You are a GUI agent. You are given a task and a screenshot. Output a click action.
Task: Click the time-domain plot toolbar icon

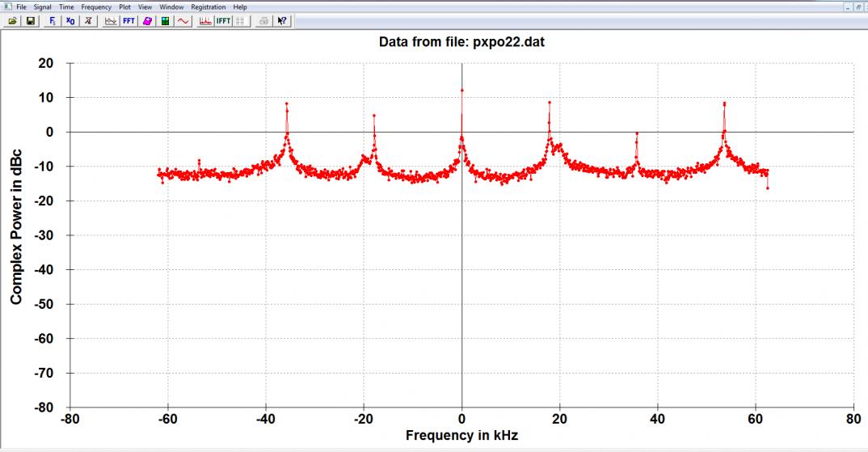coord(111,21)
